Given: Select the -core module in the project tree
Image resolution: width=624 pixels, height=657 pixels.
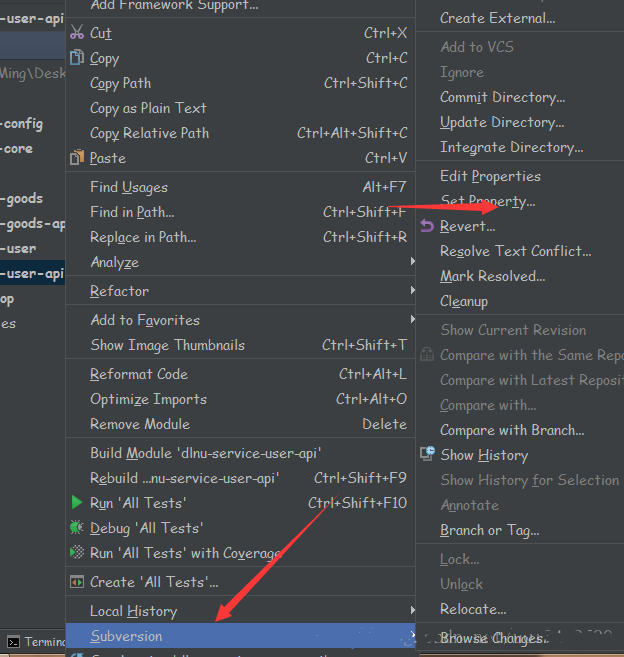Looking at the screenshot, I should 17,148.
